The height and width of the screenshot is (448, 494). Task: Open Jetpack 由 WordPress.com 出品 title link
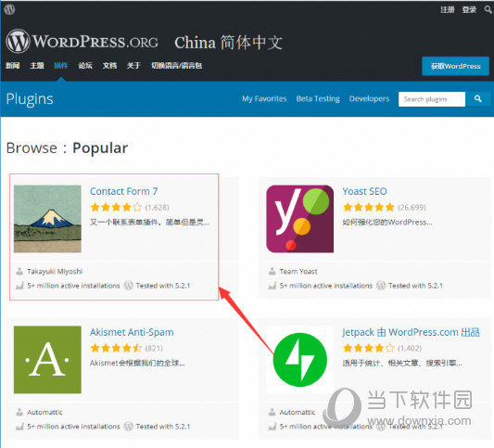[412, 332]
